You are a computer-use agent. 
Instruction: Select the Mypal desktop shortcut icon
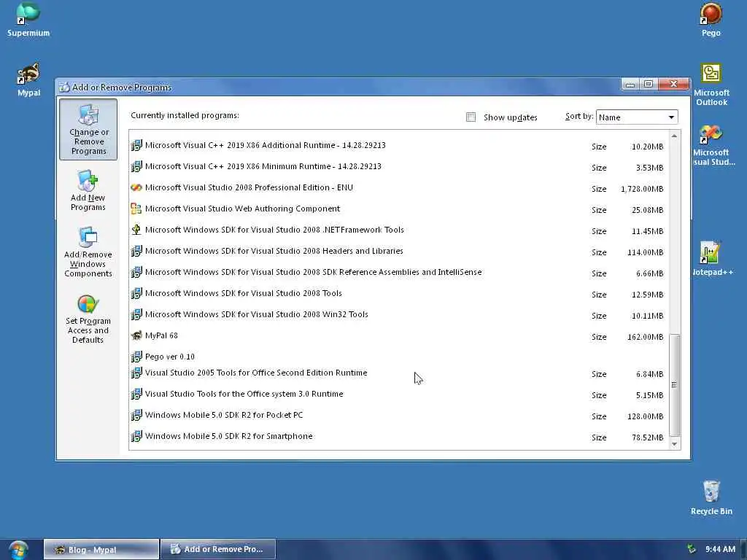pyautogui.click(x=28, y=74)
